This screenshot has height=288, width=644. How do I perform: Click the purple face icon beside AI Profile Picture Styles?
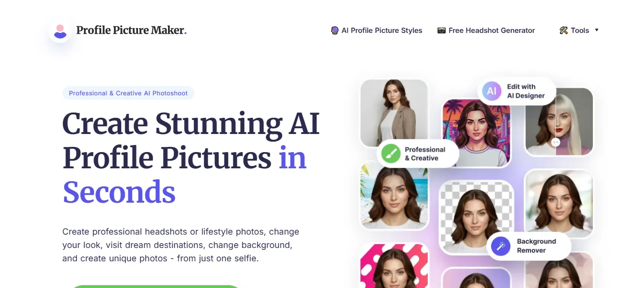(x=334, y=30)
